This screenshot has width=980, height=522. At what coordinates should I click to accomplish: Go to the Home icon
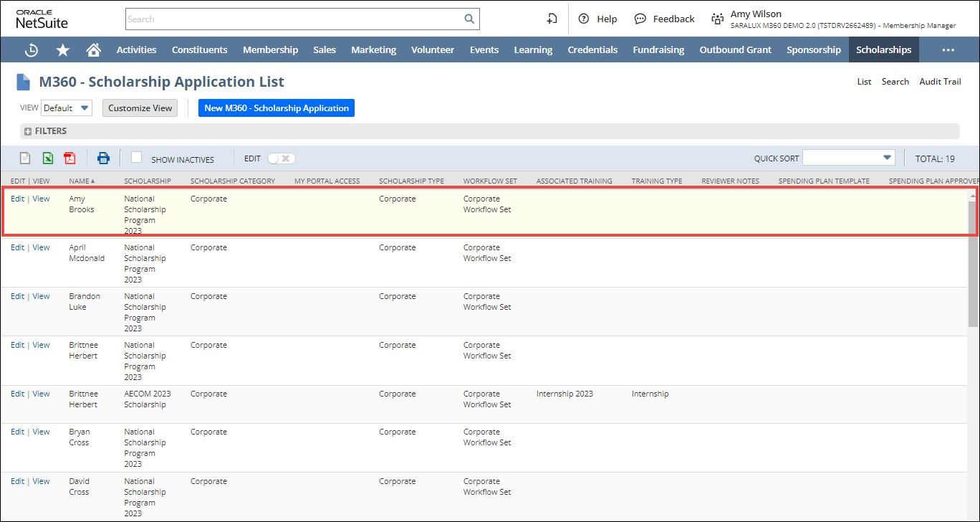pos(93,50)
